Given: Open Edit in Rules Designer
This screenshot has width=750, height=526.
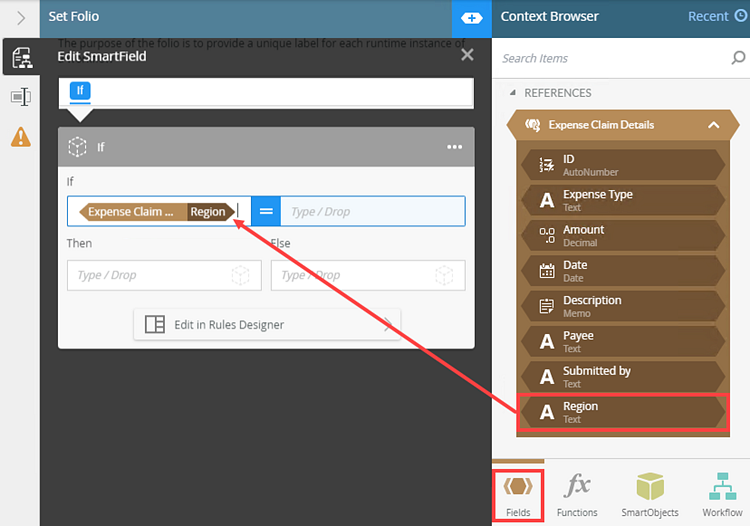Looking at the screenshot, I should pyautogui.click(x=267, y=325).
